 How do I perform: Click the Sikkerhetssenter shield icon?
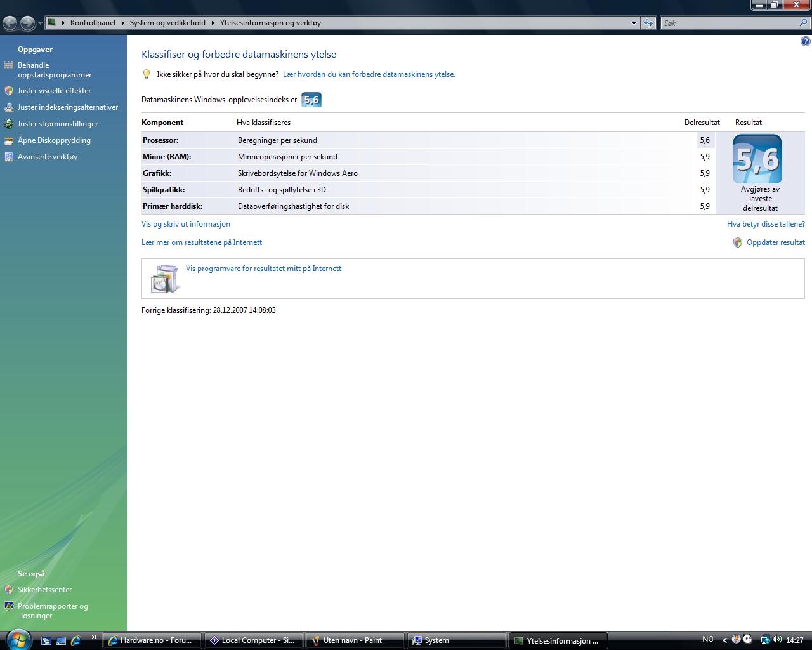8,590
